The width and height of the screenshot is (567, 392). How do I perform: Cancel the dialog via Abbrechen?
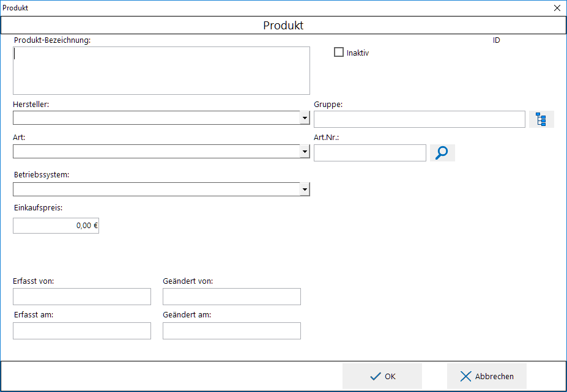click(486, 376)
